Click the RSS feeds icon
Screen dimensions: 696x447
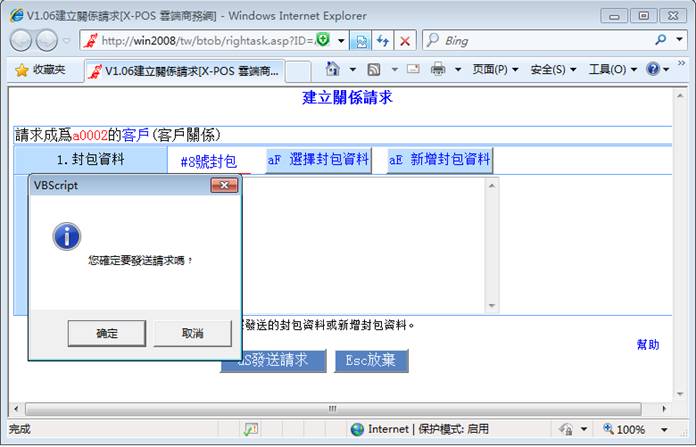click(374, 69)
